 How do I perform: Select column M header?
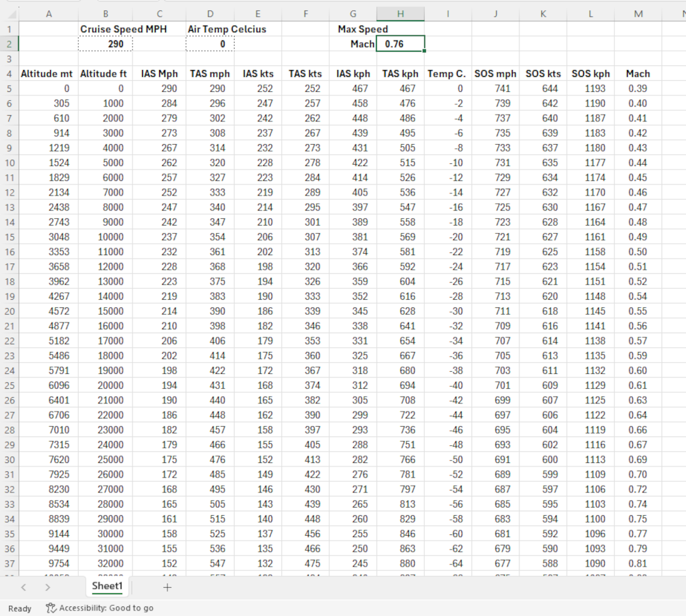638,14
